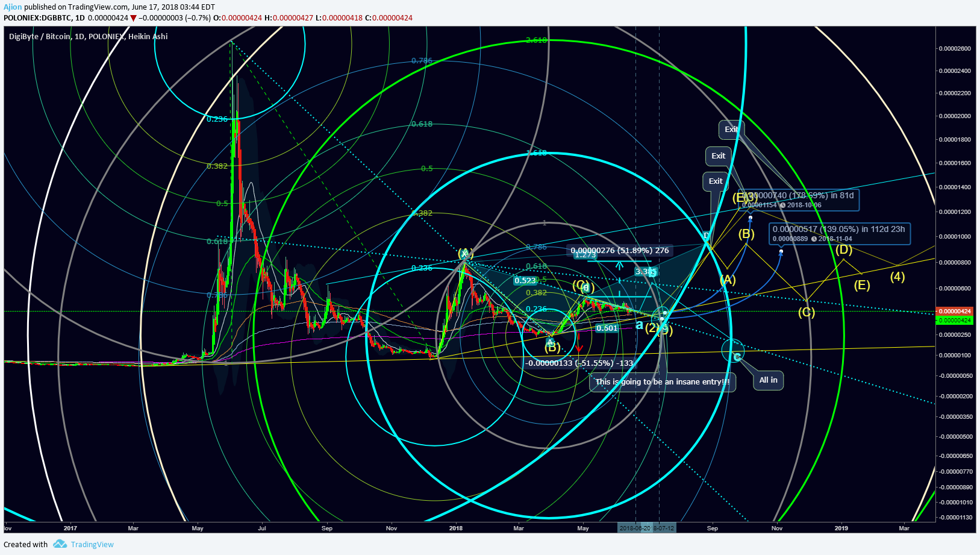Select the 2.618 Fibonacci circle label
Screen dimensions: 980x555
click(537, 40)
